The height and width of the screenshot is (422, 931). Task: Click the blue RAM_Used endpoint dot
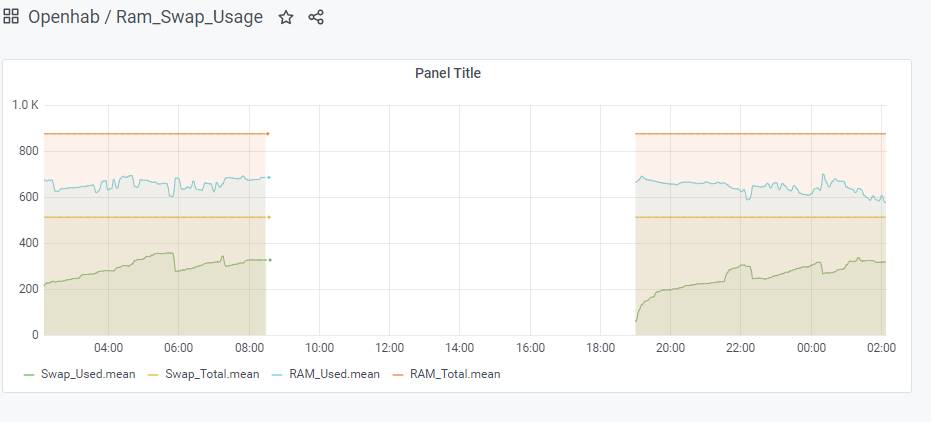(x=269, y=178)
